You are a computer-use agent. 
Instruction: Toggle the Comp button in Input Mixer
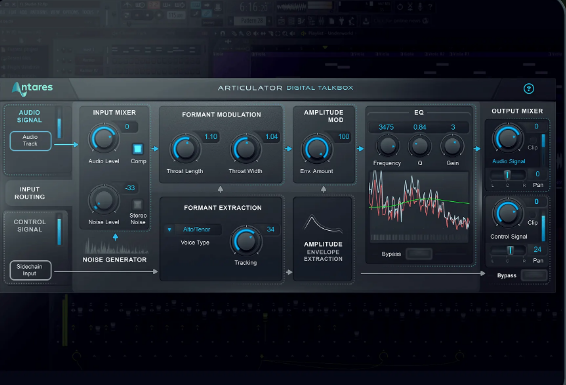click(138, 149)
